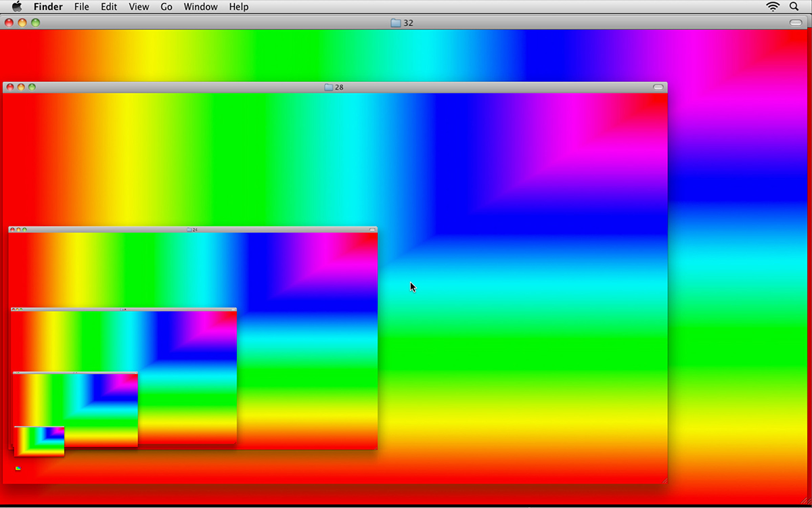
Task: Open the Edit menu
Action: [109, 7]
